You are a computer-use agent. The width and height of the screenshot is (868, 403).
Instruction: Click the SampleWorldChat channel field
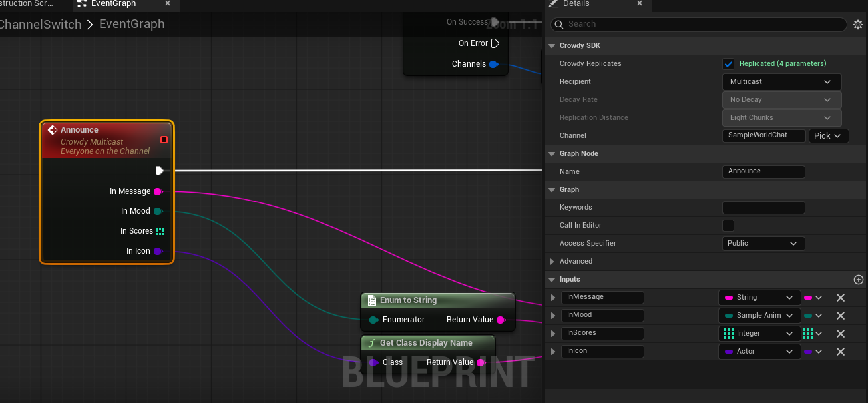[x=763, y=136]
